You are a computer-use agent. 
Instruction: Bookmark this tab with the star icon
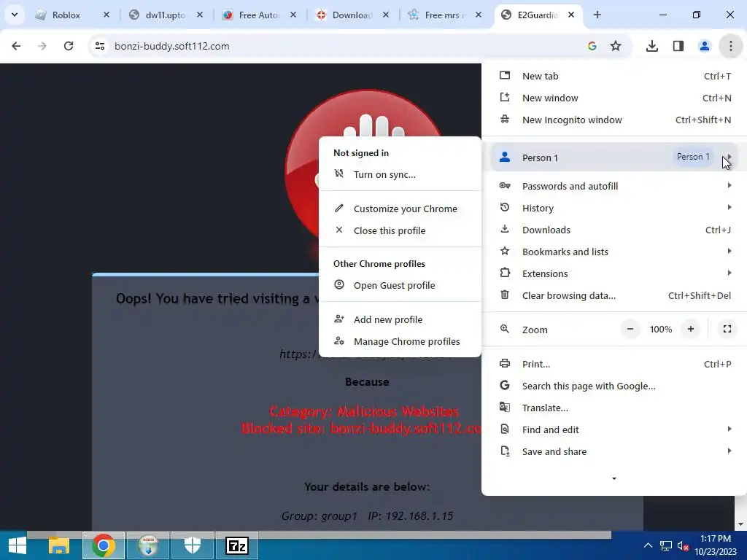616,46
